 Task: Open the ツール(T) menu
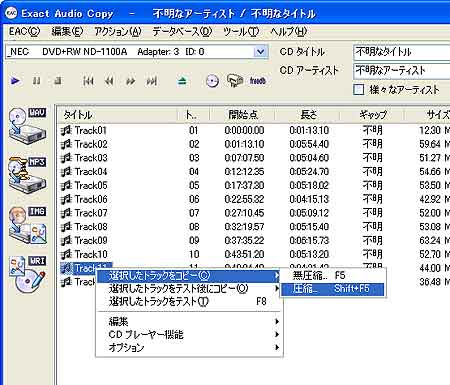[241, 31]
